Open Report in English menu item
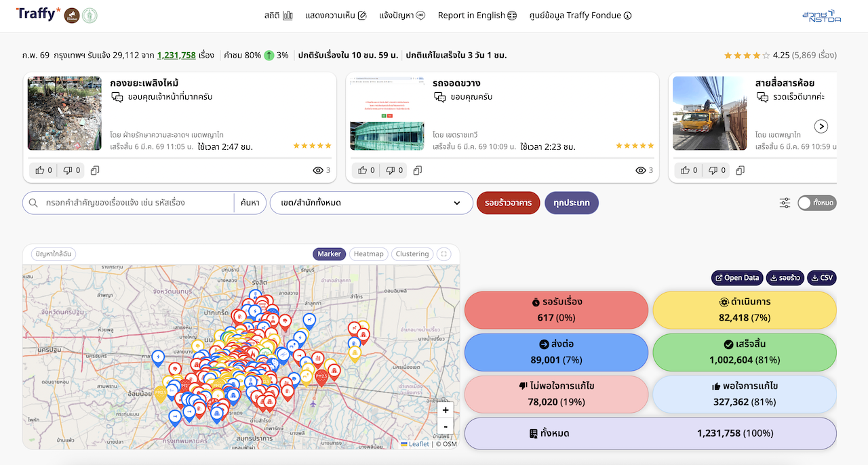The height and width of the screenshot is (465, 868). (477, 16)
